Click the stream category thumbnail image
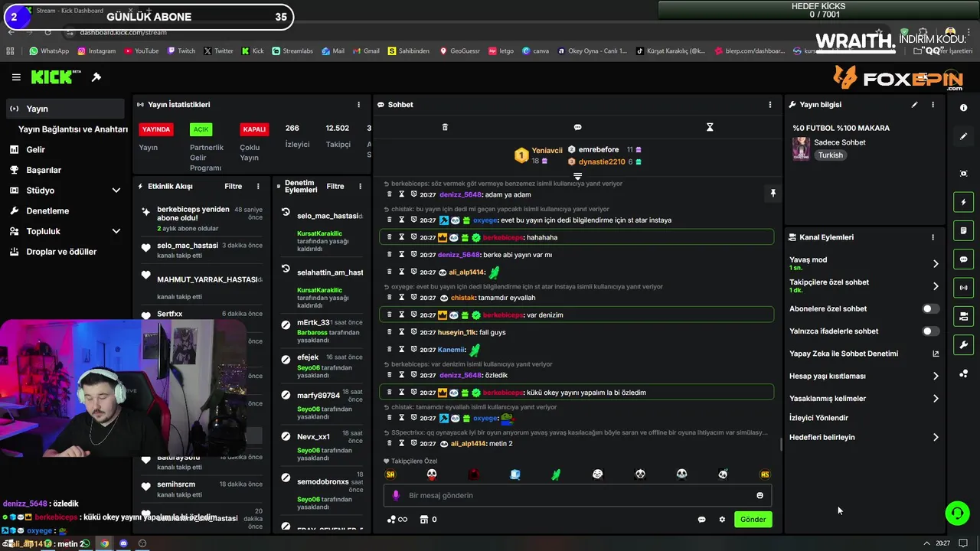The width and height of the screenshot is (980, 551). pos(801,148)
